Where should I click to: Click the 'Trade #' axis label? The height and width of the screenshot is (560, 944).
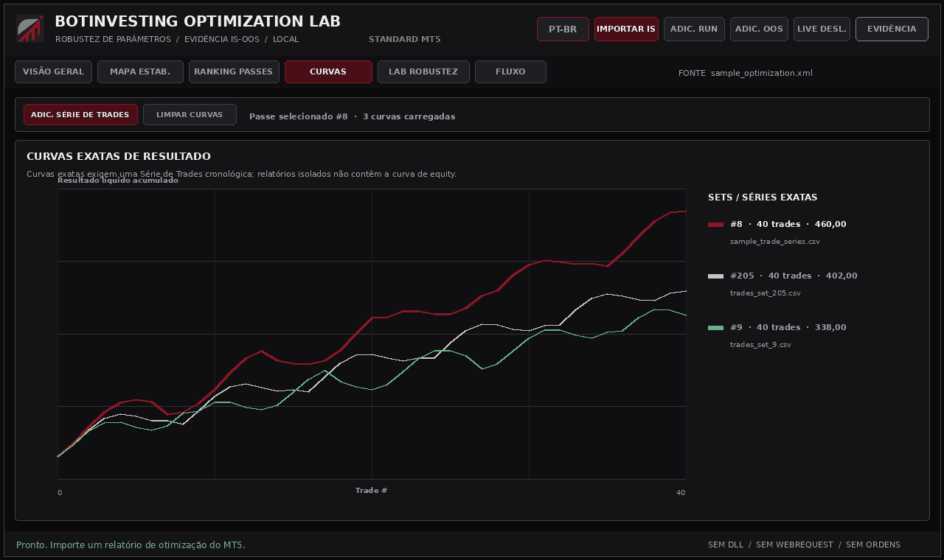coord(371,491)
